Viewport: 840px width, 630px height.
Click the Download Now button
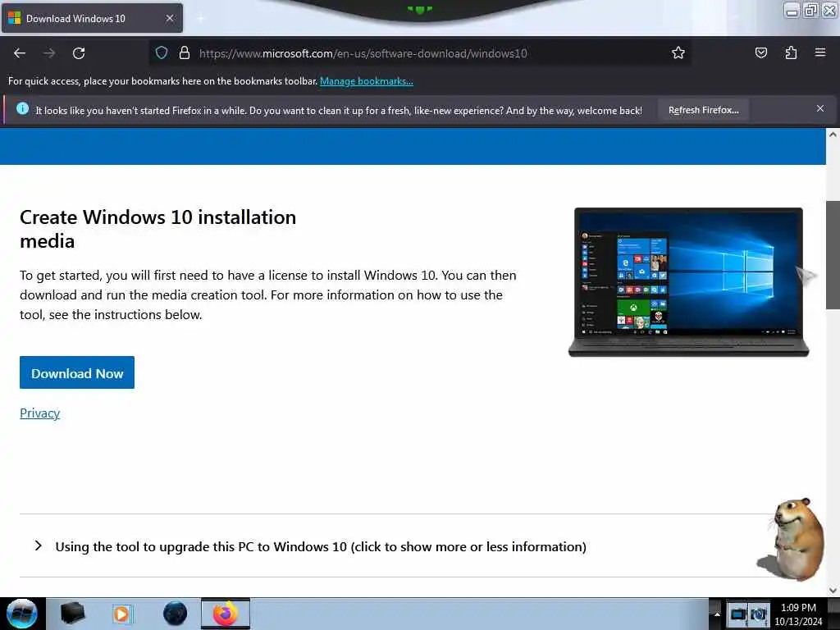pos(77,373)
